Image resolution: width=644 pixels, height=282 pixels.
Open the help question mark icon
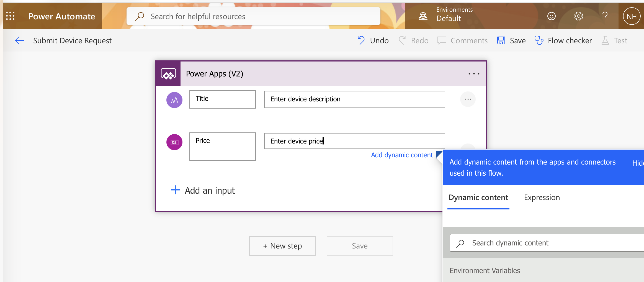(x=605, y=16)
